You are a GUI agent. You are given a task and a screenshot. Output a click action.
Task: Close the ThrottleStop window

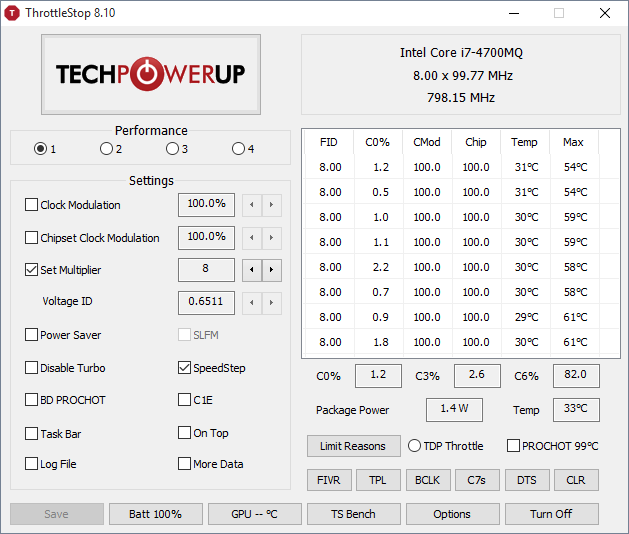[x=605, y=13]
